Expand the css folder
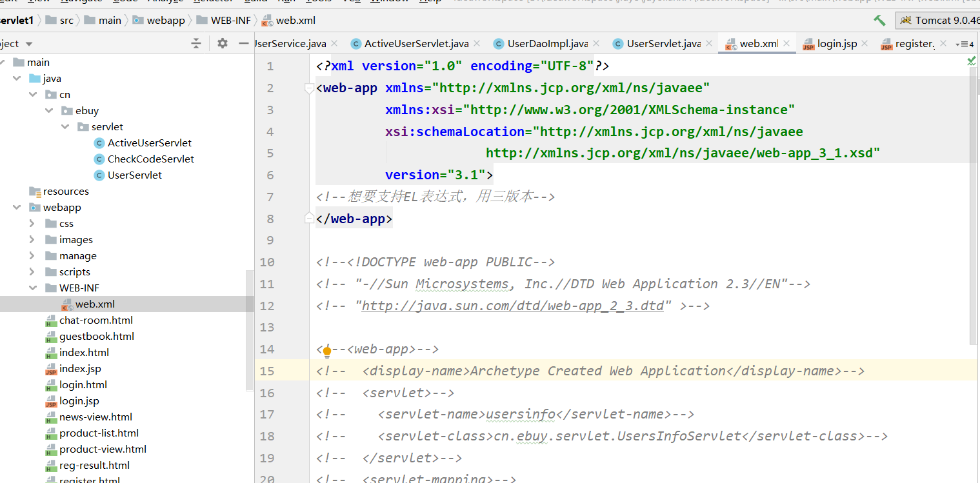Screen dimensions: 980x483 33,224
